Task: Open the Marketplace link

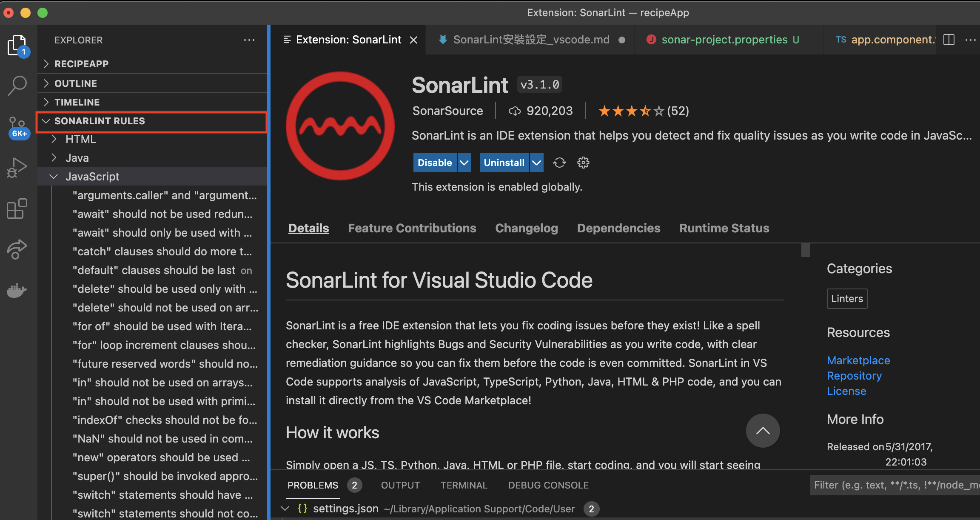Action: [858, 360]
